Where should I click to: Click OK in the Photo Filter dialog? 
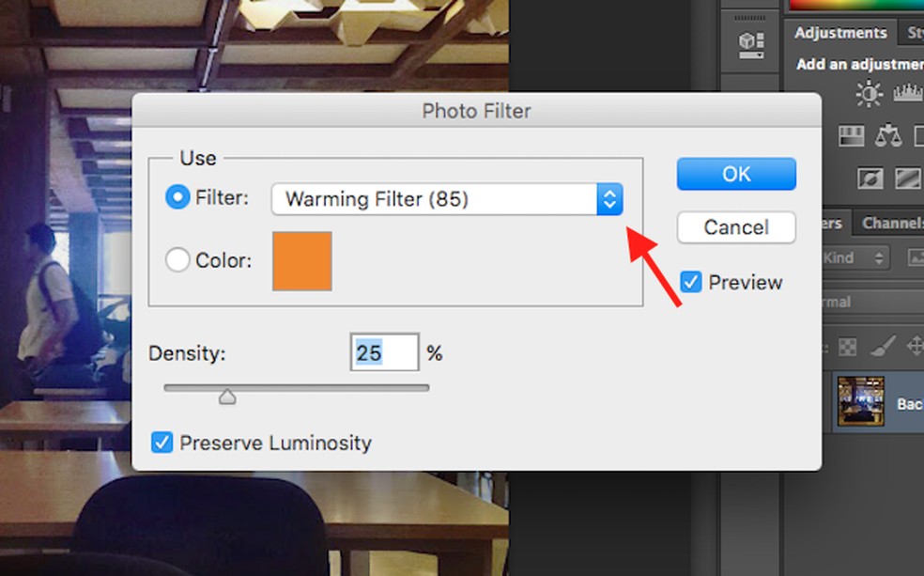coord(736,174)
